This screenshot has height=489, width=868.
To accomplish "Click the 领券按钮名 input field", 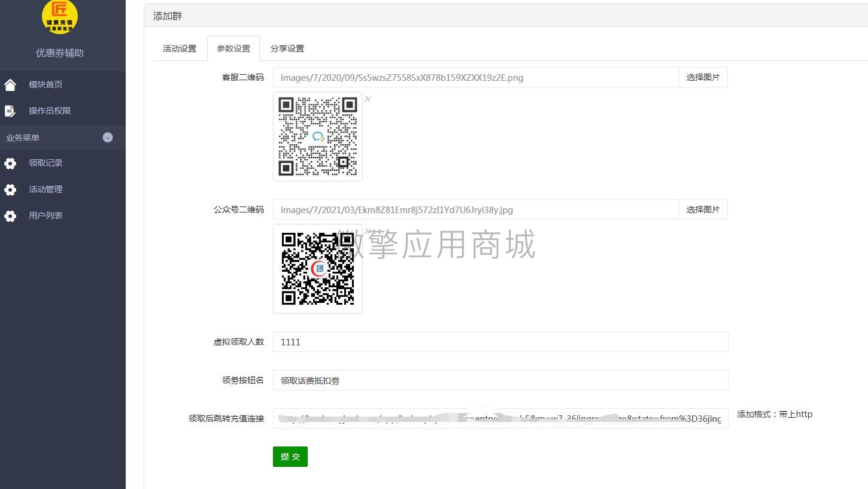I will 500,380.
